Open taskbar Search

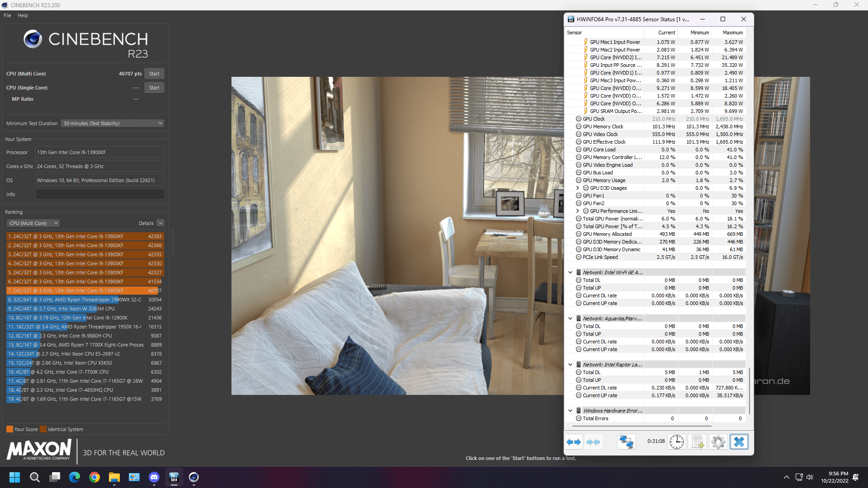[x=34, y=477]
